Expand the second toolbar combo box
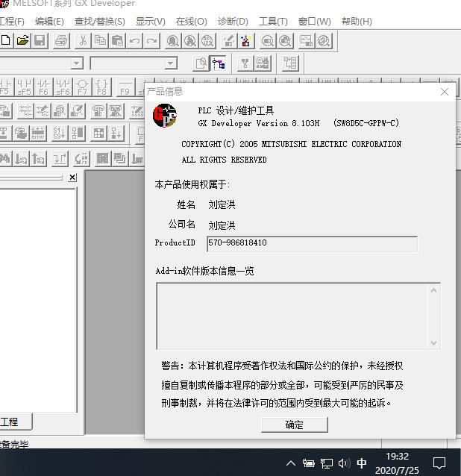The image size is (461, 476). pyautogui.click(x=171, y=63)
